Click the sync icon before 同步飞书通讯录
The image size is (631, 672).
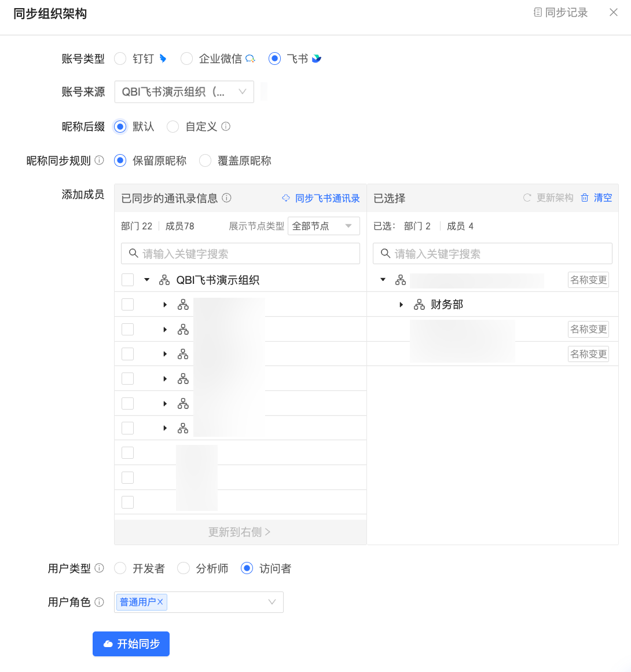285,198
